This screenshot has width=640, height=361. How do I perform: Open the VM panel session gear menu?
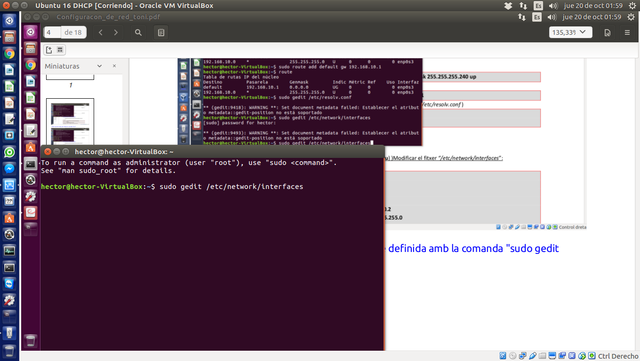(631, 17)
